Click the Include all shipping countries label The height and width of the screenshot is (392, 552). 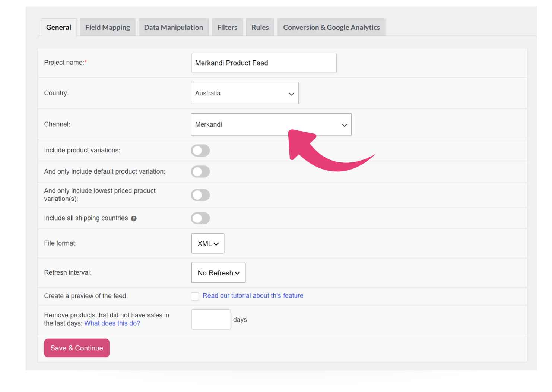pyautogui.click(x=86, y=218)
